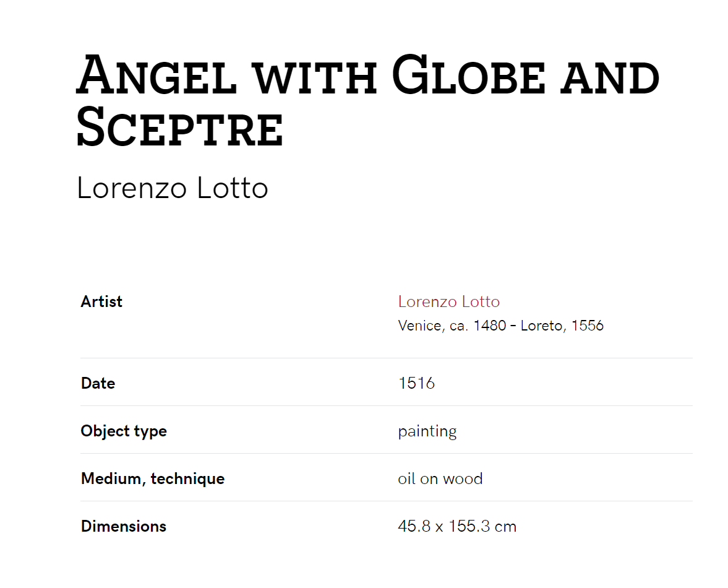Click Loreto, 1556 in the artist details
The width and height of the screenshot is (728, 588).
point(562,326)
